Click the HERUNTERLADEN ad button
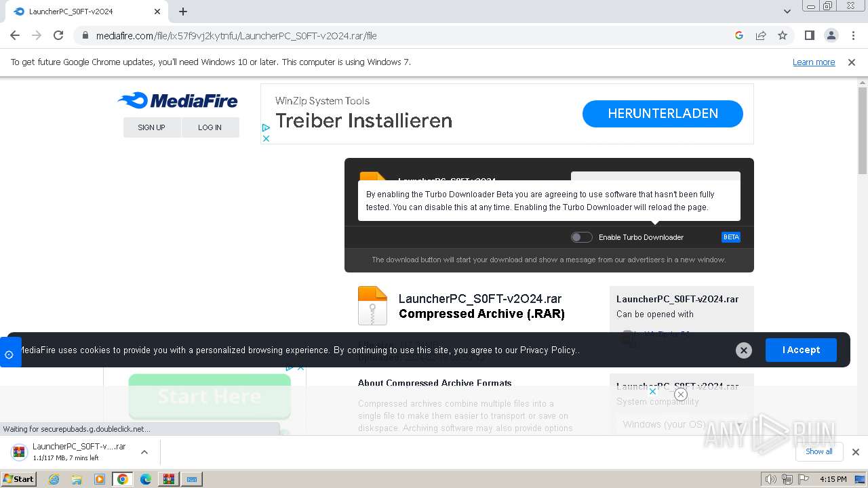Screen dimensions: 868x488 pyautogui.click(x=663, y=114)
